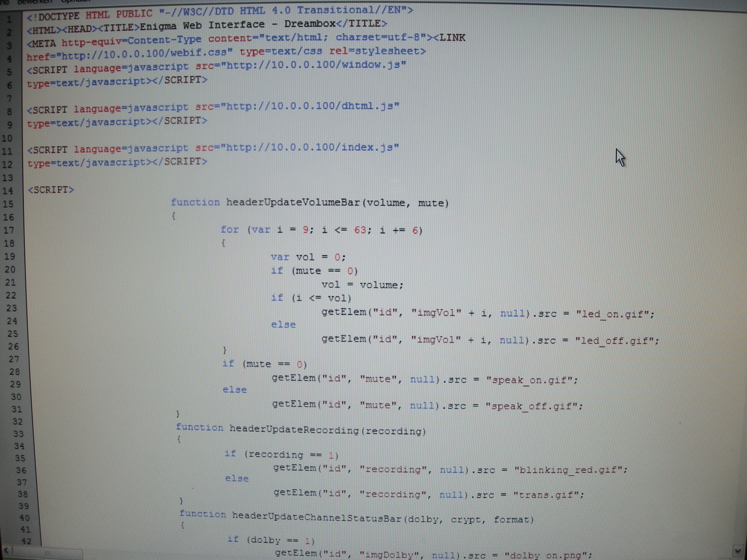747x560 pixels.
Task: Click the string "blinking_red.gif"
Action: (x=568, y=470)
